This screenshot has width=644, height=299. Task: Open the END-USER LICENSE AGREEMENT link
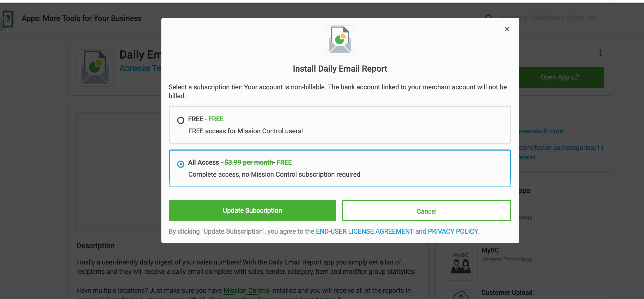pos(365,231)
